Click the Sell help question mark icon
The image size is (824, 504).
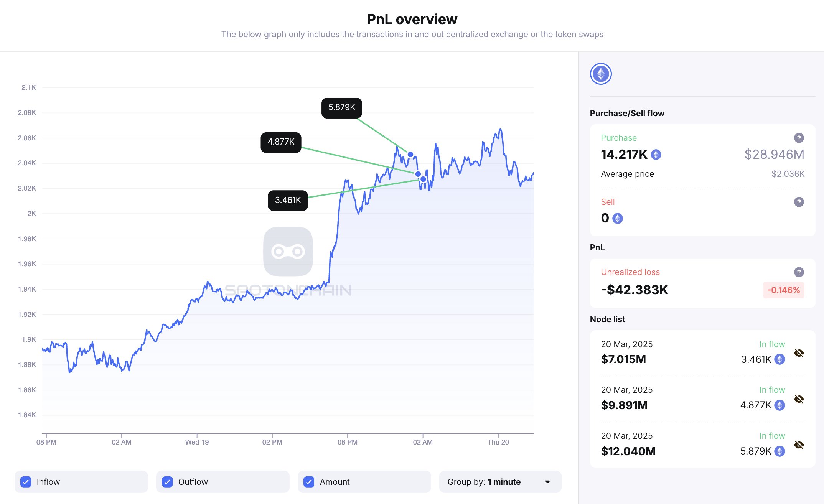point(799,202)
